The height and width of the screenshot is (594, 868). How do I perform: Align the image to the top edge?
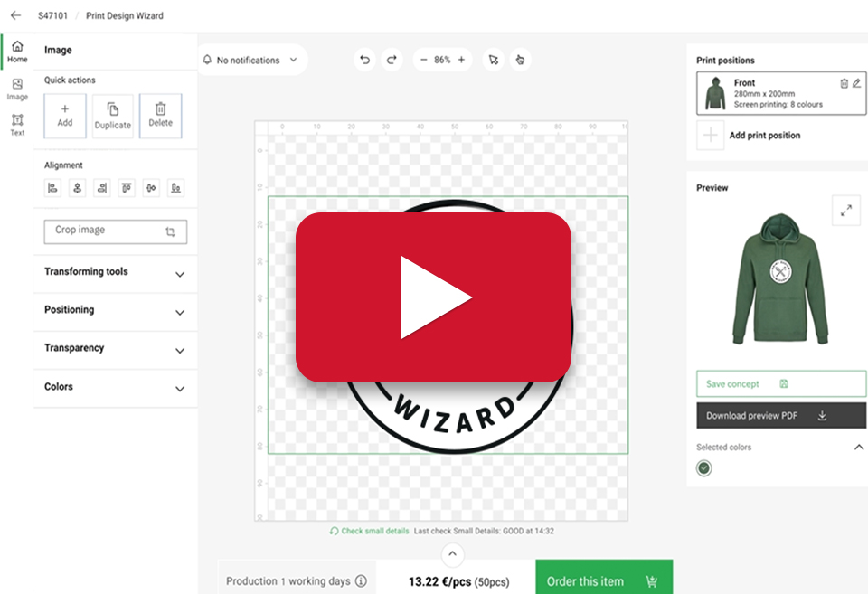(127, 188)
